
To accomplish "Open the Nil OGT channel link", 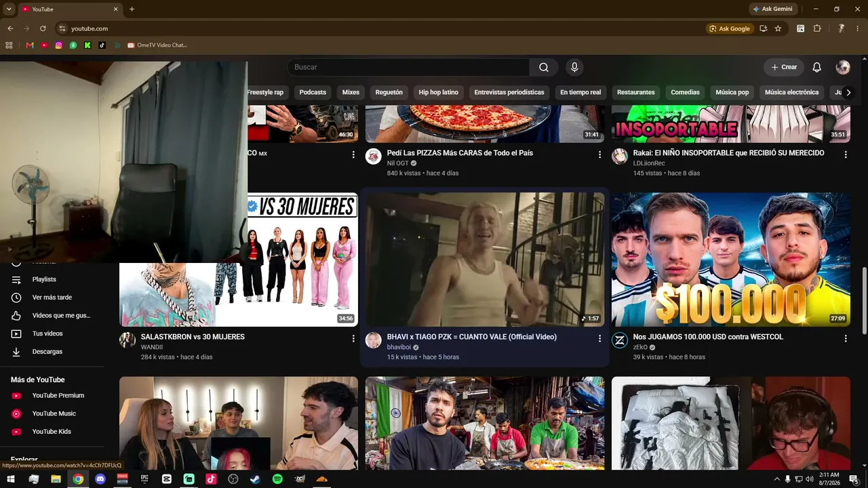I will (x=398, y=163).
